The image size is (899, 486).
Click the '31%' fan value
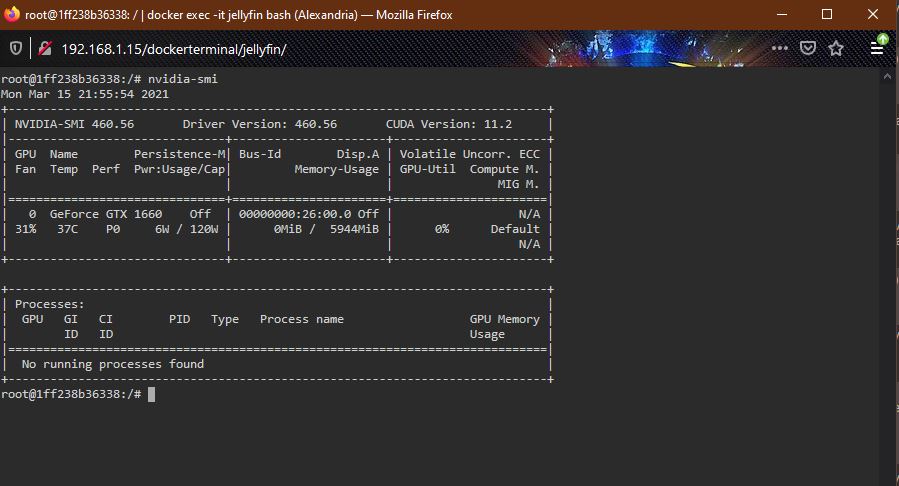(x=25, y=229)
